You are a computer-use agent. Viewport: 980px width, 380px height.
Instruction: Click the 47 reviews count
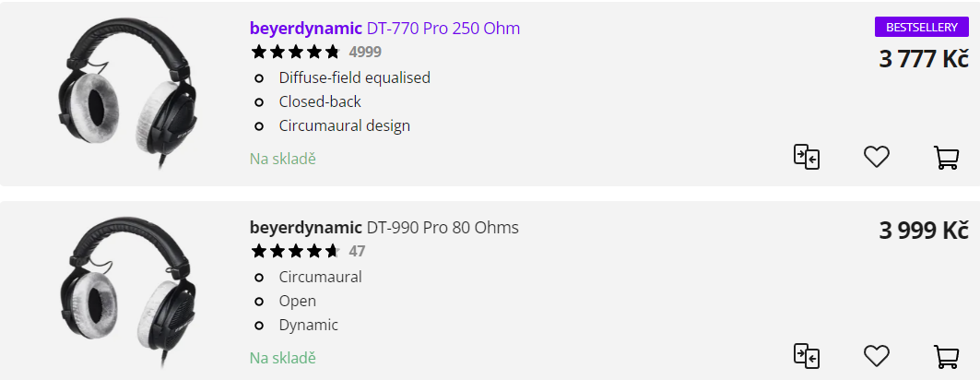357,251
